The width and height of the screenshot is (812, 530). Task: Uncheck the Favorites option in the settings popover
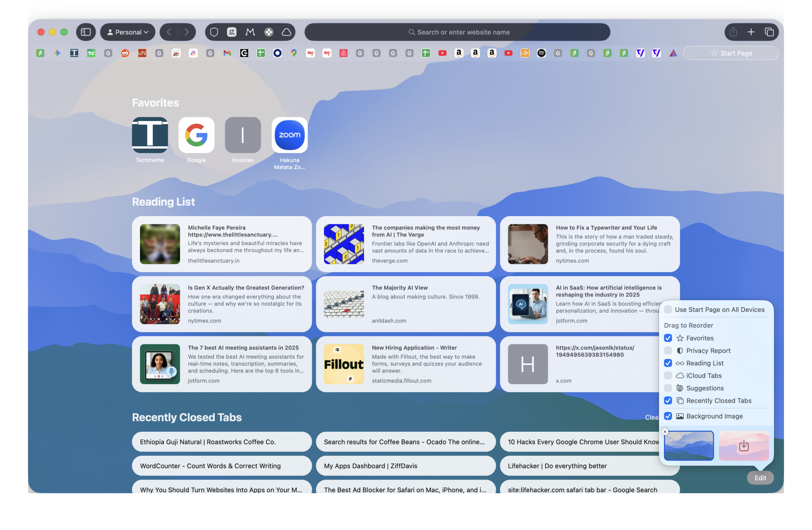tap(668, 338)
